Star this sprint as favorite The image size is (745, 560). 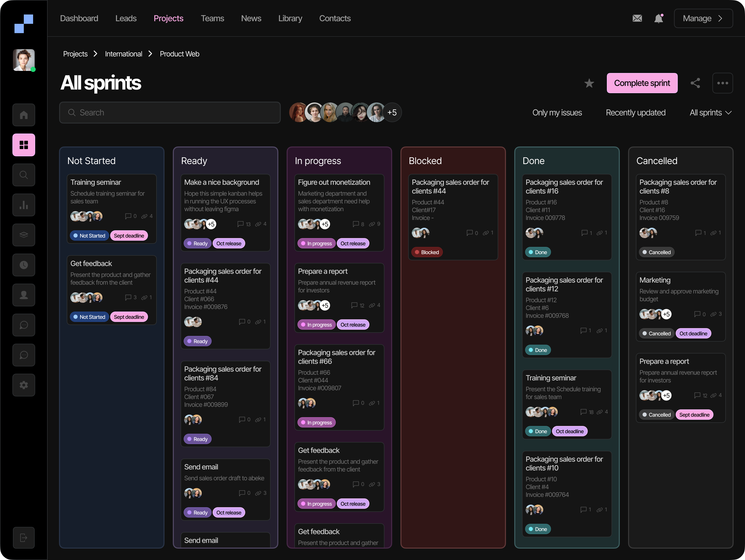click(589, 83)
